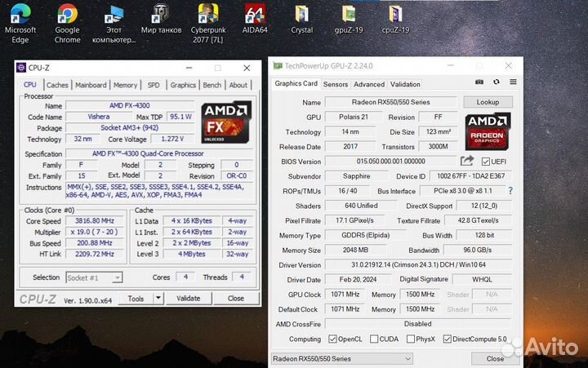Open the Этот компьютер desktop icon

[x=114, y=23]
